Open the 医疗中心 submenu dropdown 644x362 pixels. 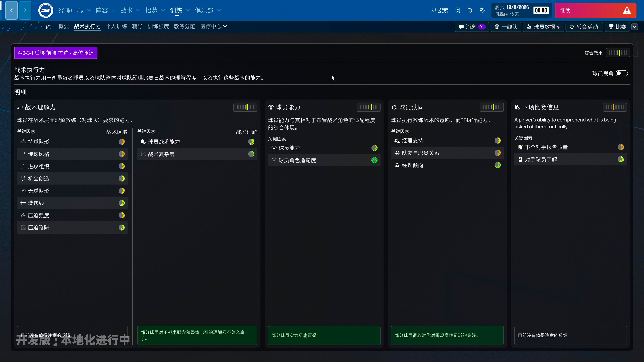(213, 26)
